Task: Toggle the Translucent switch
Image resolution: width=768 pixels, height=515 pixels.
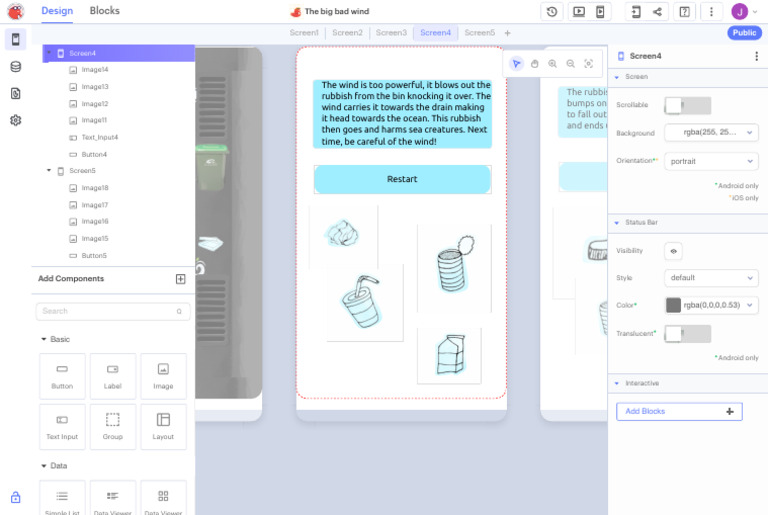Action: point(688,334)
